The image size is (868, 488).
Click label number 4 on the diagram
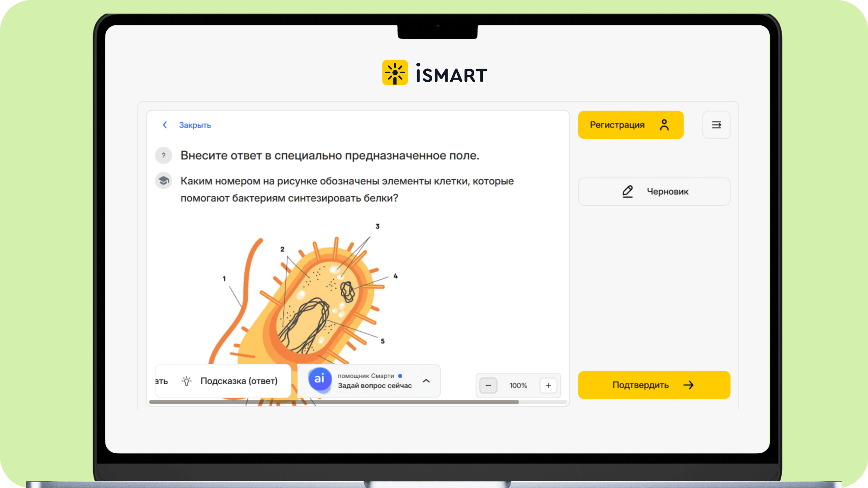(396, 276)
